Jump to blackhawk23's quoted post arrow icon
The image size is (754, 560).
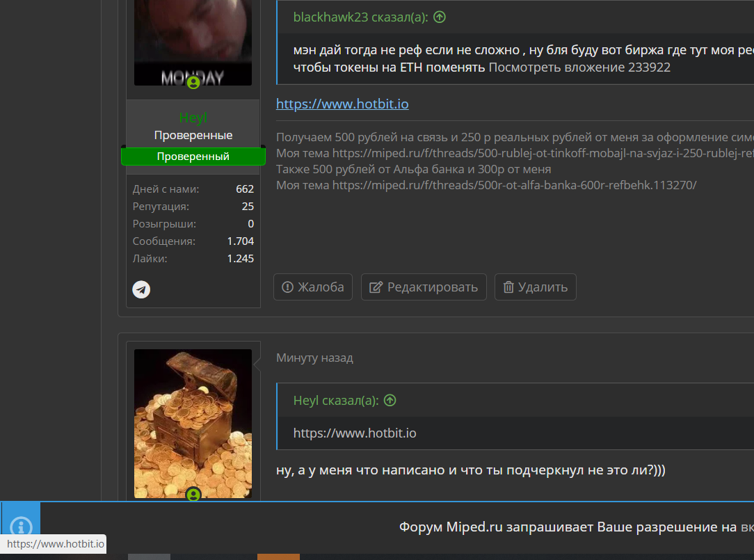[x=440, y=17]
